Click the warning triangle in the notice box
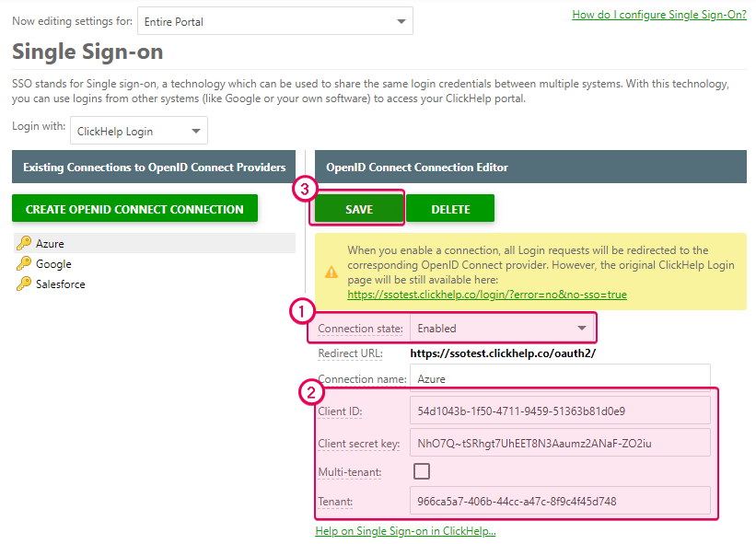756x544 pixels. click(331, 272)
